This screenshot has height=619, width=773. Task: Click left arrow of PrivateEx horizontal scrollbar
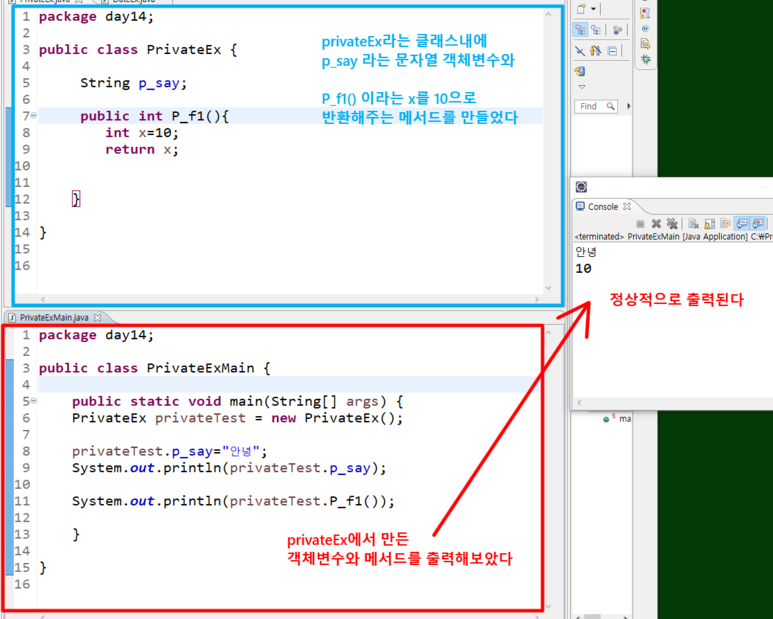(x=43, y=299)
